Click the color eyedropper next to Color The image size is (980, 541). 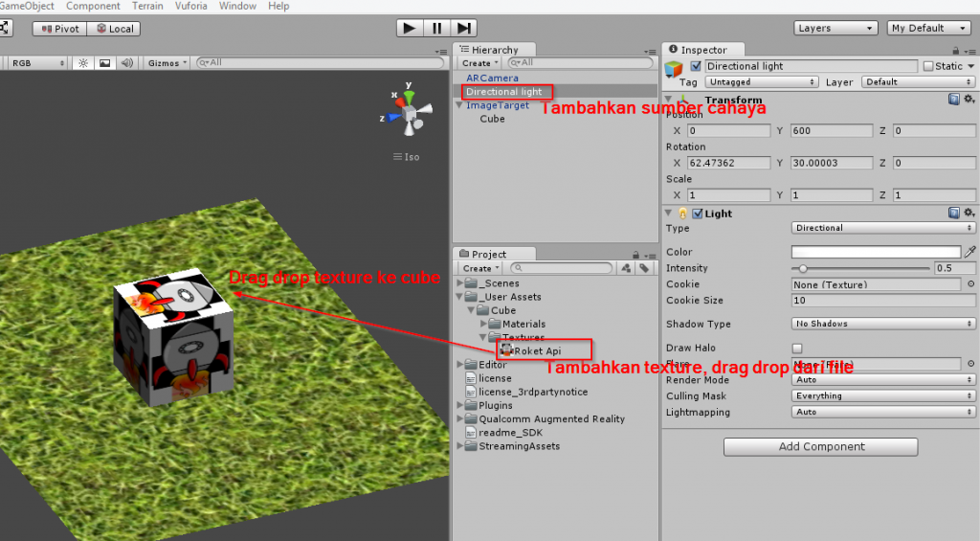(969, 251)
